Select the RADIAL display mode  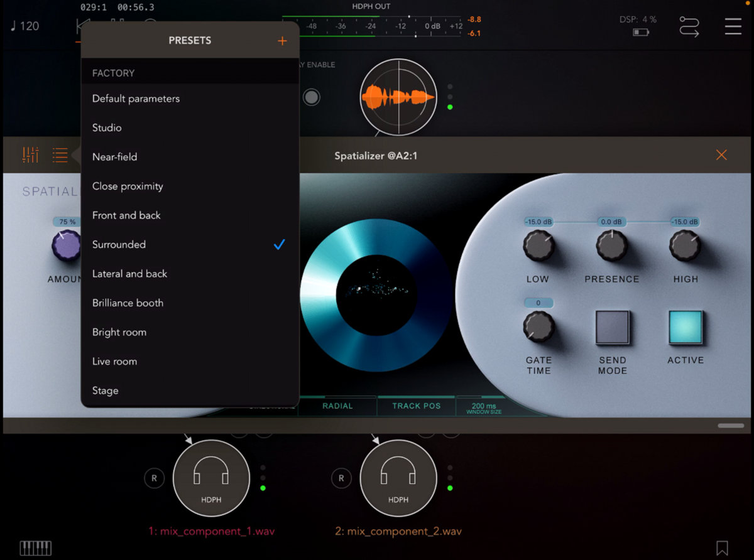338,406
